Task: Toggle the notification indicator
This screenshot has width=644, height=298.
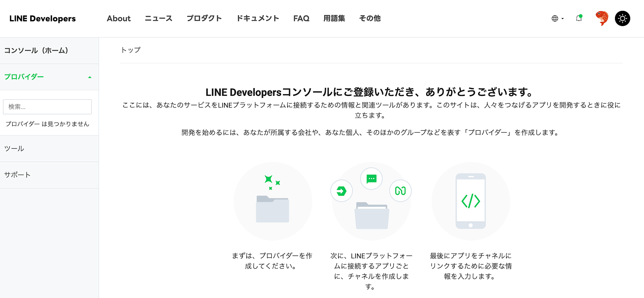Action: tap(579, 18)
